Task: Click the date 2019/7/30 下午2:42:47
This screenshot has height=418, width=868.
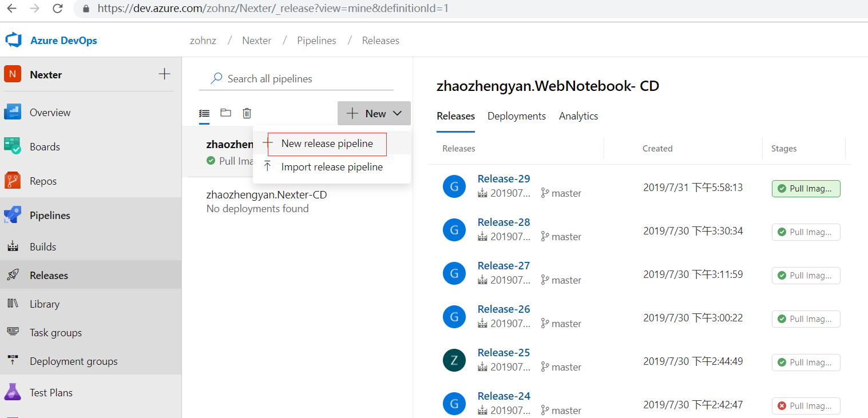Action: pos(693,405)
